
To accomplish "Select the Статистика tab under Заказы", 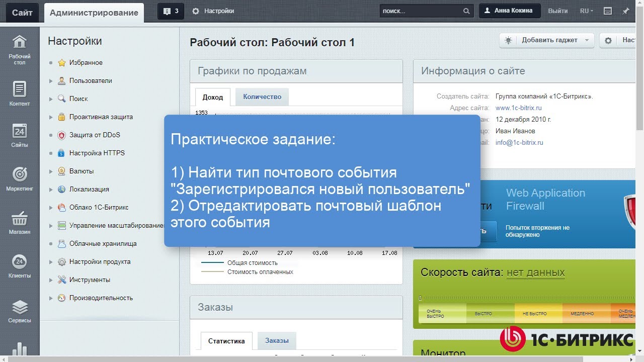I will point(226,341).
